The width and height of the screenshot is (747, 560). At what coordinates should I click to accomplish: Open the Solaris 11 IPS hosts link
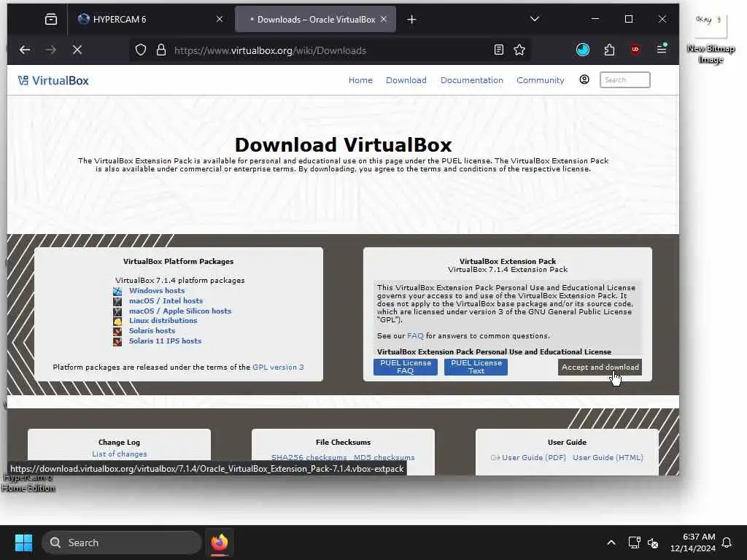(x=166, y=341)
